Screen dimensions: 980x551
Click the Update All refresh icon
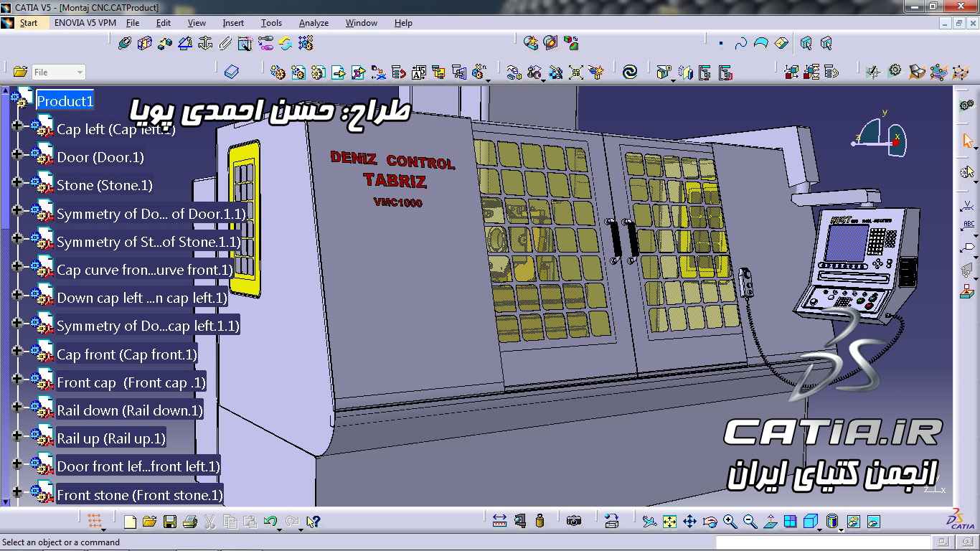pos(286,44)
